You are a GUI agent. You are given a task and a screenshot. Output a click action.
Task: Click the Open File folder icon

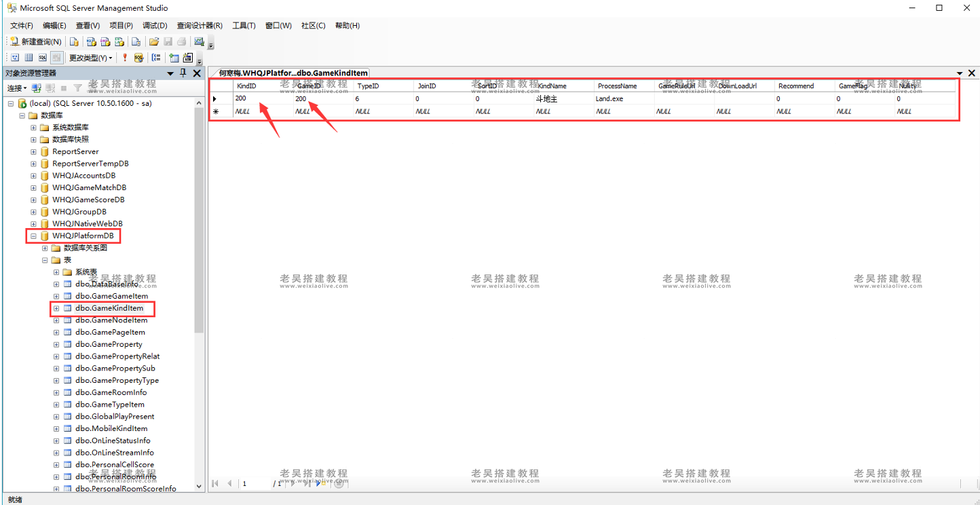coord(154,41)
